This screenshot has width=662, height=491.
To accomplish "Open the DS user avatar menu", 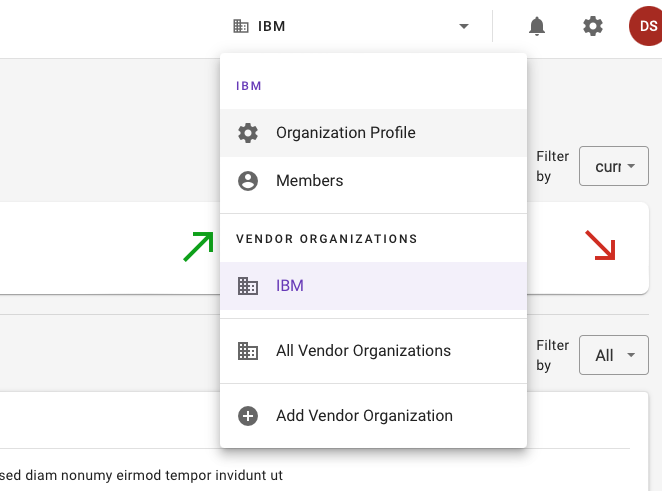I will (x=646, y=26).
